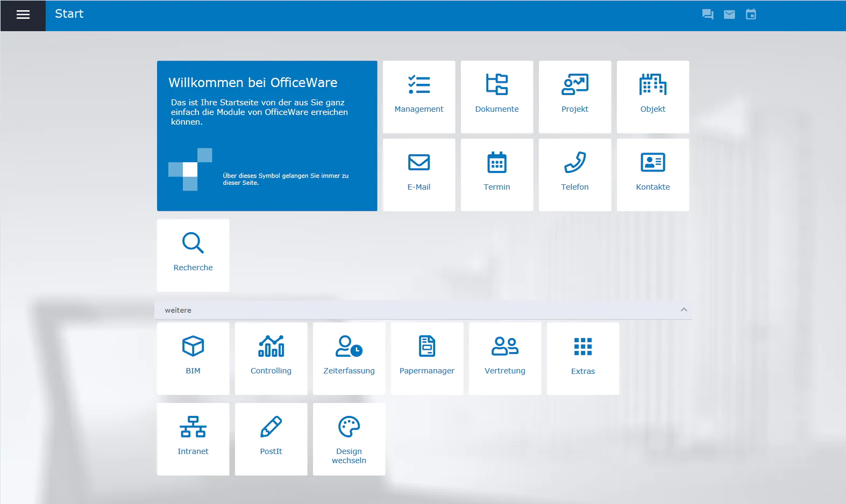
Task: Open the BIM module tile
Action: pyautogui.click(x=193, y=358)
